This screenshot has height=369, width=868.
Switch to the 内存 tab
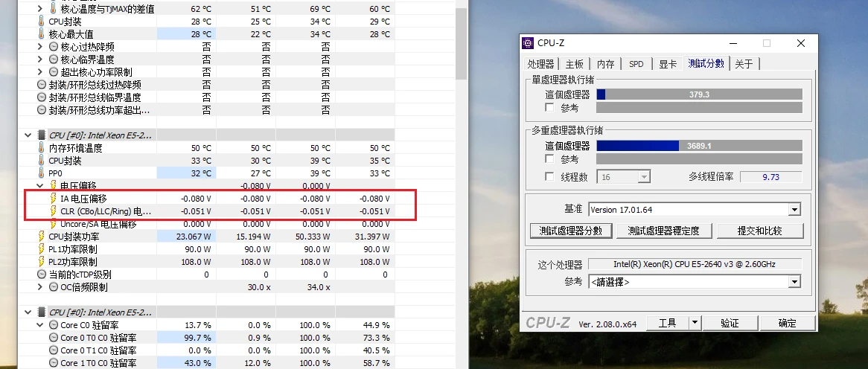click(606, 64)
